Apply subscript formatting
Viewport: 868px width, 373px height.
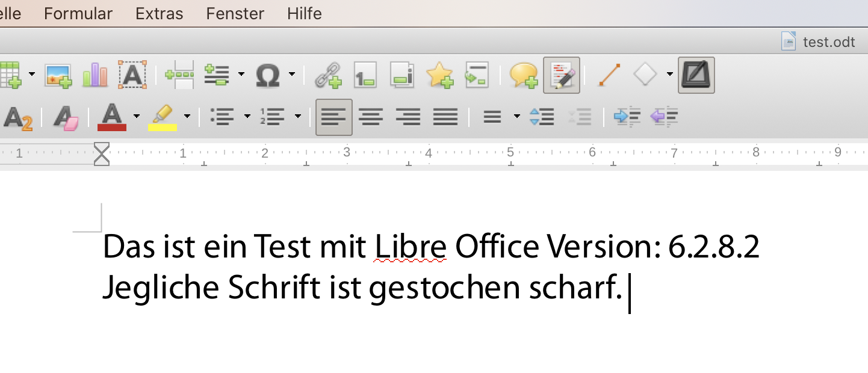point(17,117)
